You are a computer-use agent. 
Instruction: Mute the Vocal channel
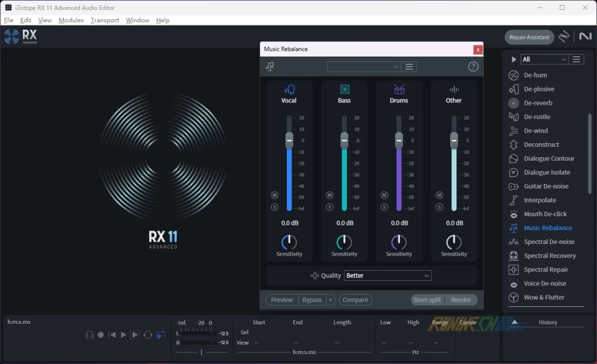click(x=275, y=195)
